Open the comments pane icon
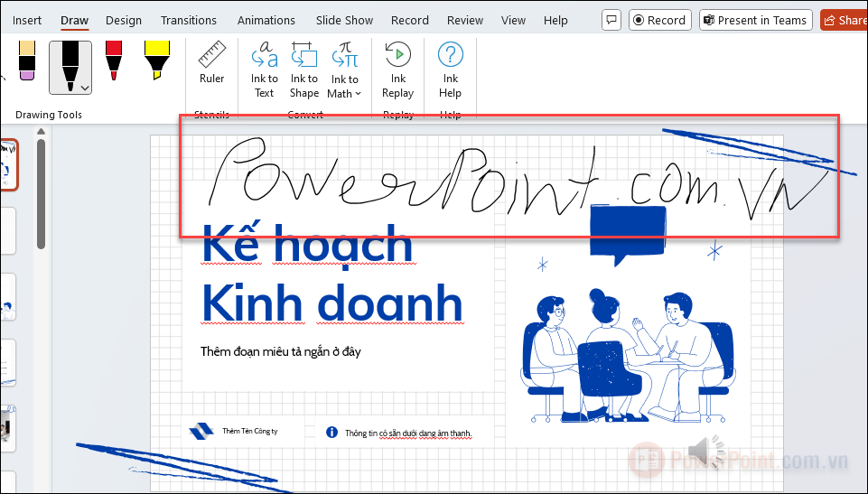Screen dimensions: 868x494 pyautogui.click(x=611, y=21)
